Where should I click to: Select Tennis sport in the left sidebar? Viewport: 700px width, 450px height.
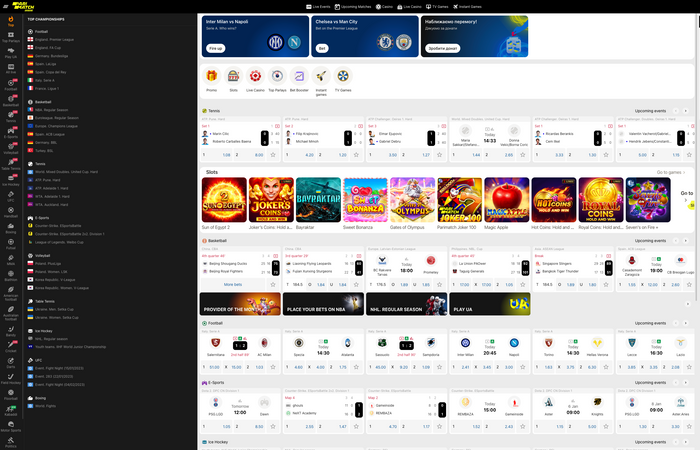point(11,117)
